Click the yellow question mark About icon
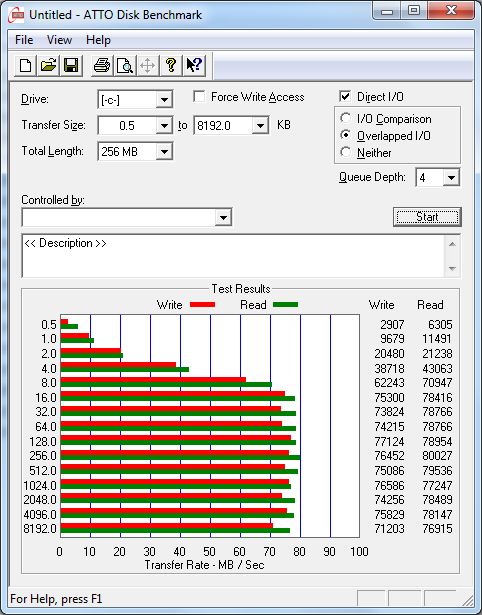482x615 pixels. [171, 65]
